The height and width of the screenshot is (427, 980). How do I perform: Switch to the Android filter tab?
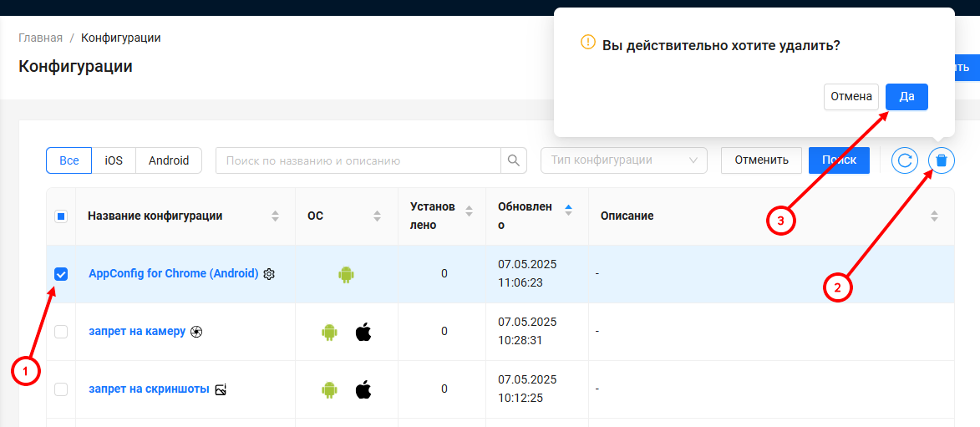click(x=169, y=160)
